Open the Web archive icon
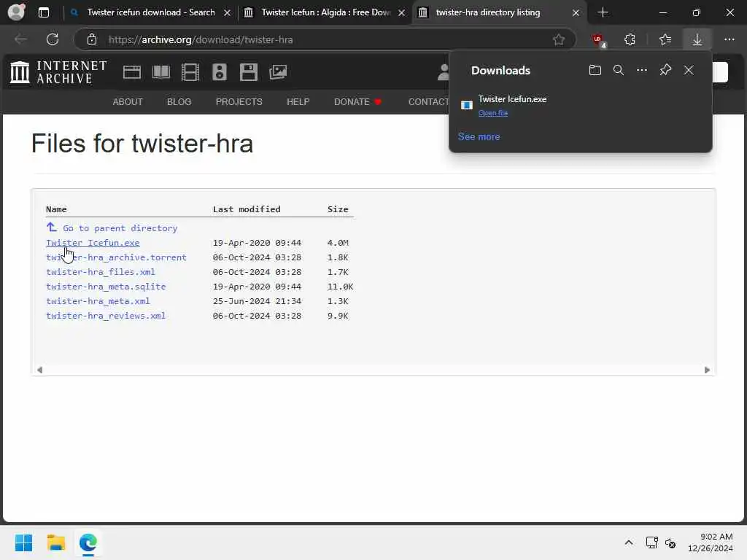Image resolution: width=747 pixels, height=560 pixels. click(x=132, y=72)
